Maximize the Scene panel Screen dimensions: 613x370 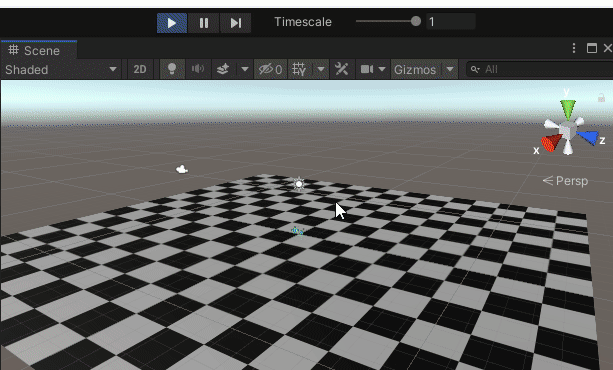[x=591, y=48]
